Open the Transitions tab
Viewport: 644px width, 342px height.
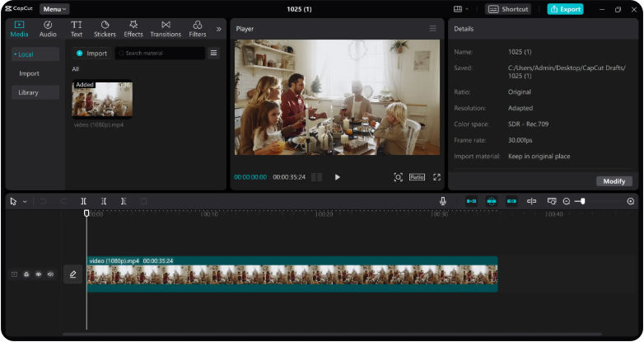point(166,29)
